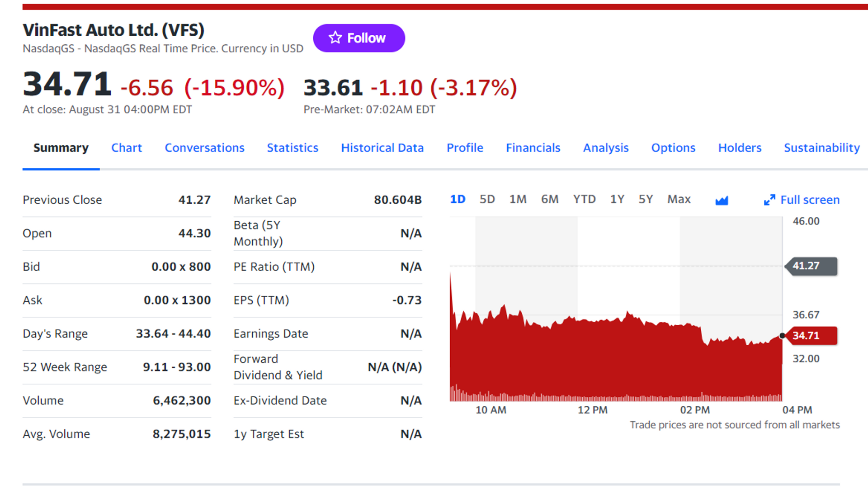Click the full screen expand arrows icon
This screenshot has width=868, height=495.
(x=769, y=200)
